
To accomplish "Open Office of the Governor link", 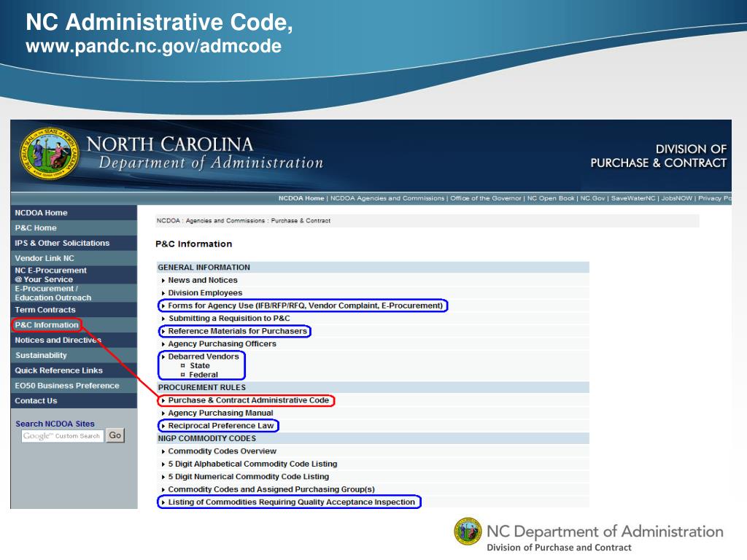I will [485, 198].
